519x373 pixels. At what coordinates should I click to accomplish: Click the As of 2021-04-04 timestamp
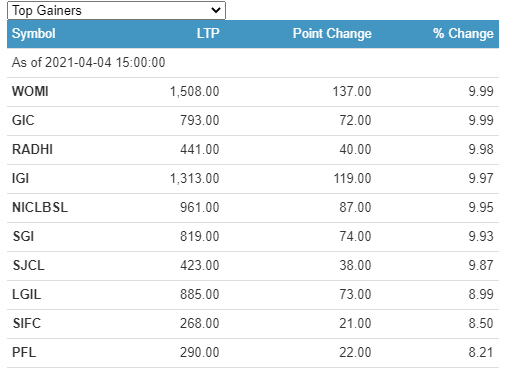(89, 63)
